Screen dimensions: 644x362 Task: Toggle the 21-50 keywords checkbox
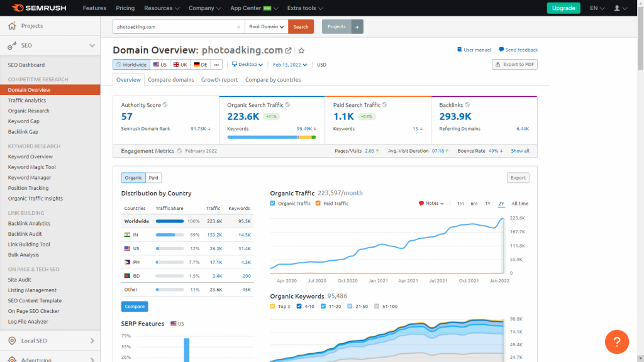pyautogui.click(x=350, y=306)
